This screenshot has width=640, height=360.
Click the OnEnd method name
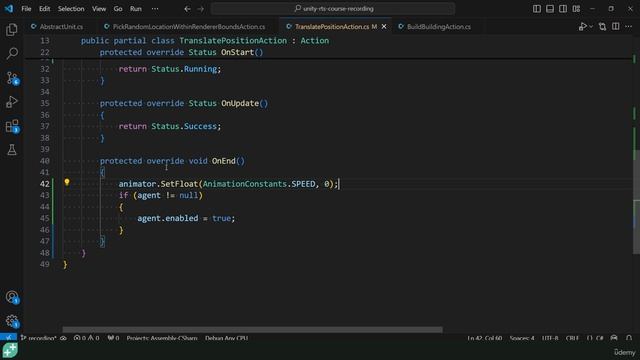tap(223, 161)
